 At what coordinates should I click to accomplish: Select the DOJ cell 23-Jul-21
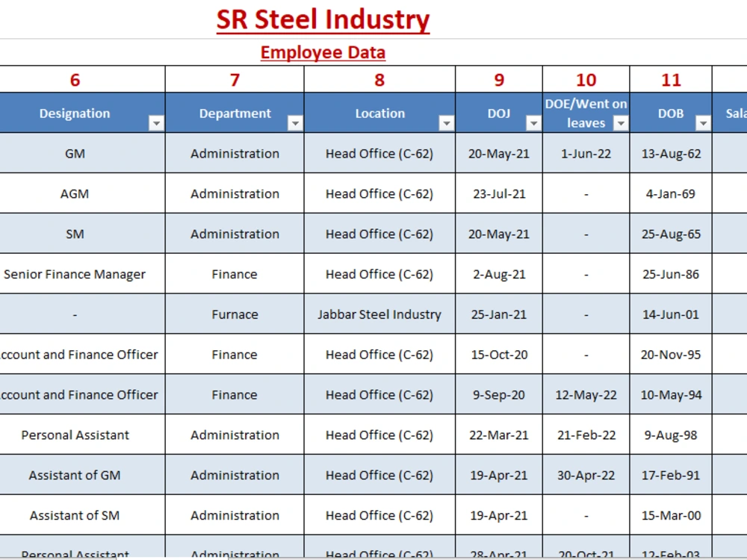point(499,193)
